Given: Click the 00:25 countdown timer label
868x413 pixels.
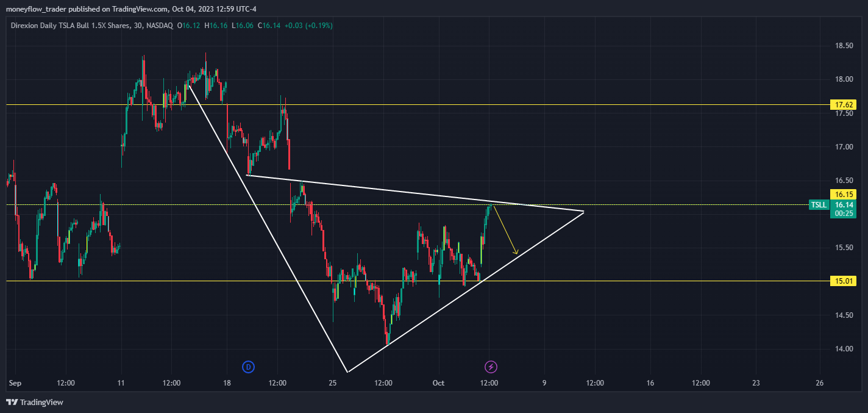Looking at the screenshot, I should (844, 214).
